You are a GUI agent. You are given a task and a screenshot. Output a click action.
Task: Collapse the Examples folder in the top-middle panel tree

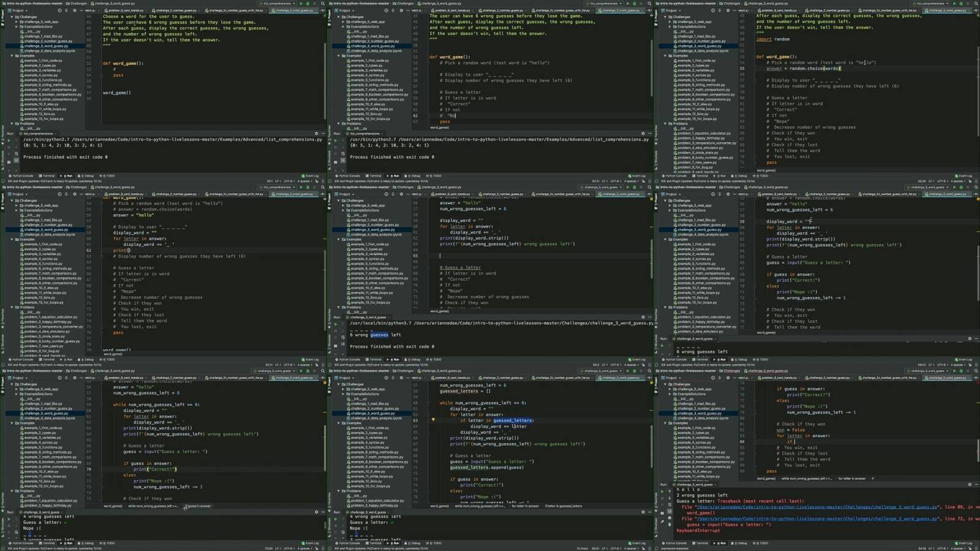click(339, 56)
